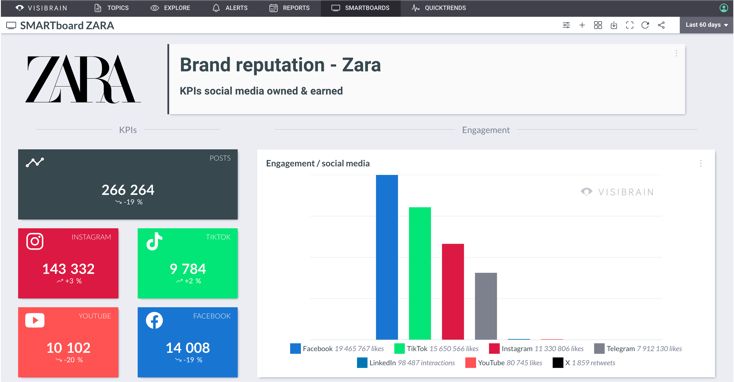Screen dimensions: 734x382
Task: Click the -19 % trend under Posts count
Action: [129, 202]
